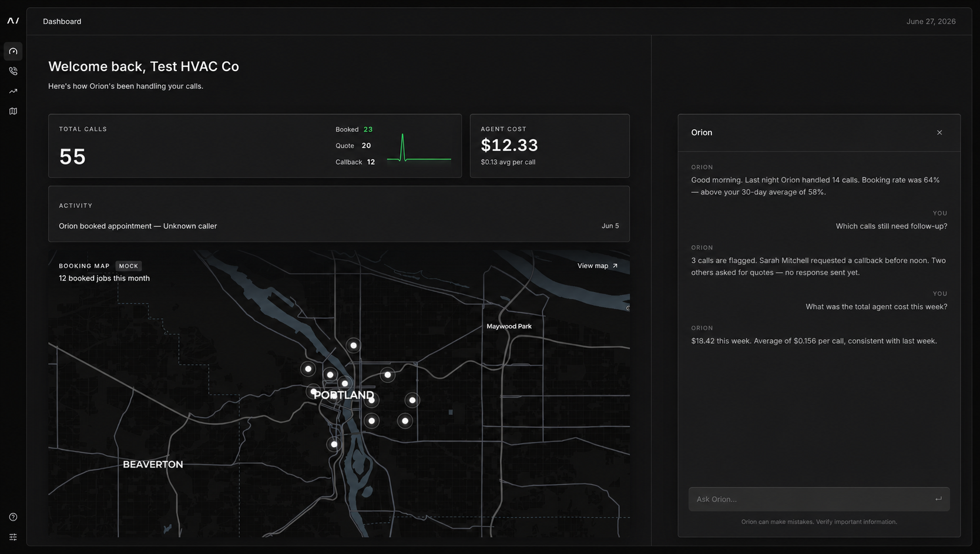Click the Jun 5 activity date

click(610, 226)
